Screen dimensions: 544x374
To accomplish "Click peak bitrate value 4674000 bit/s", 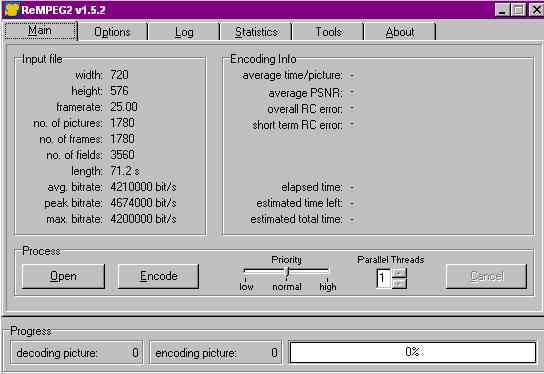I will point(143,203).
